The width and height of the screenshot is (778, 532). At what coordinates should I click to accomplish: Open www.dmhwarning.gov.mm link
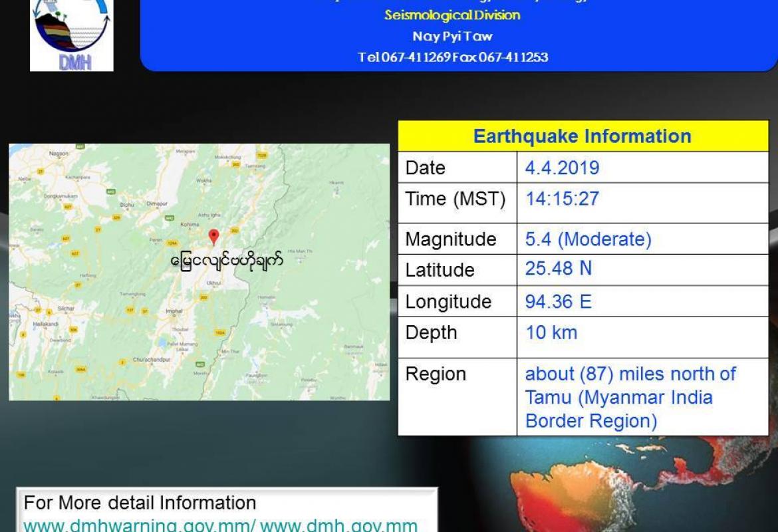[140, 525]
